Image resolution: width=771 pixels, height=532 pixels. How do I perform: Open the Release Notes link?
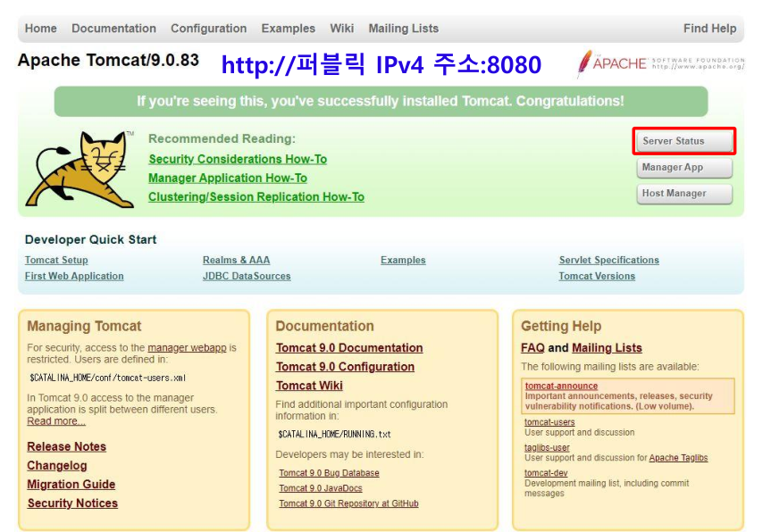[x=66, y=446]
